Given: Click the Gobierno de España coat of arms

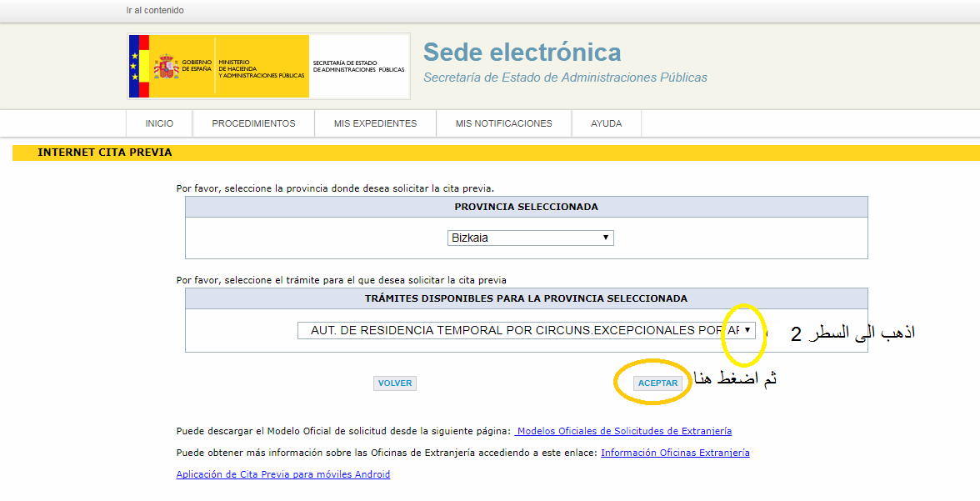Looking at the screenshot, I should [x=167, y=67].
